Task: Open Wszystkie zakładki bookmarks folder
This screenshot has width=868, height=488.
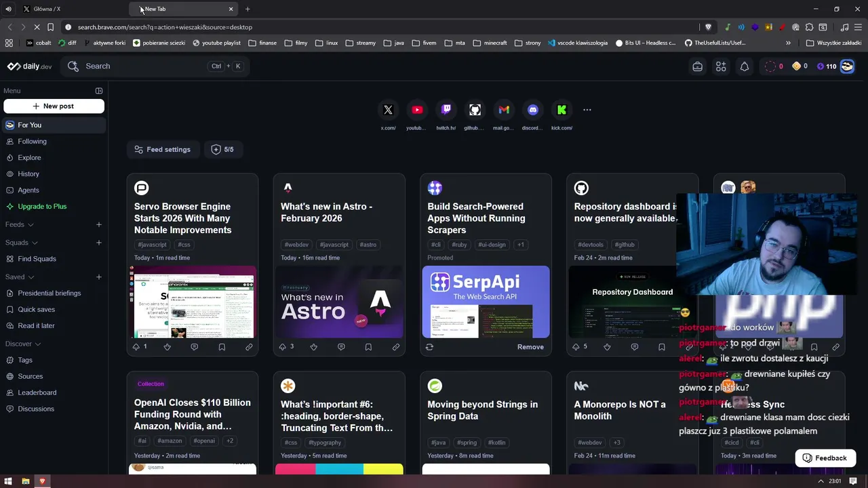Action: [x=834, y=43]
